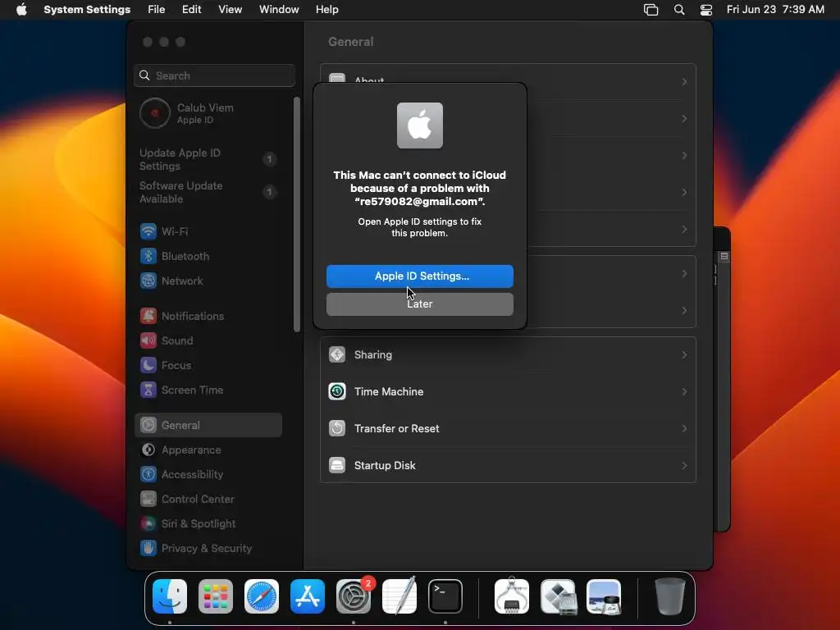The width and height of the screenshot is (840, 630).
Task: Select the Screen Time icon in sidebar
Action: point(148,390)
